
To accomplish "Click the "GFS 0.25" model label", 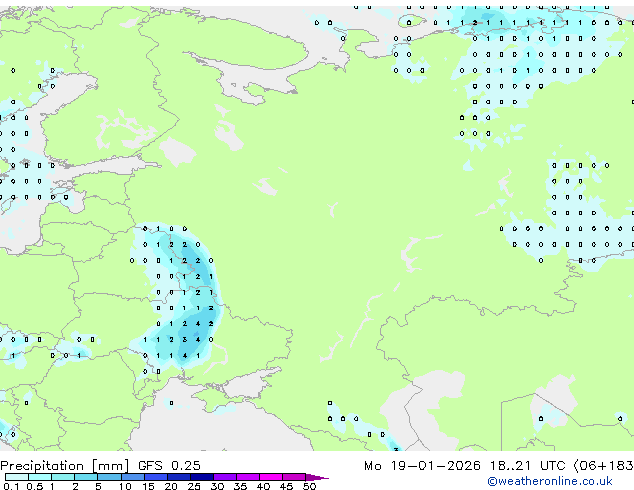I will (x=169, y=466).
